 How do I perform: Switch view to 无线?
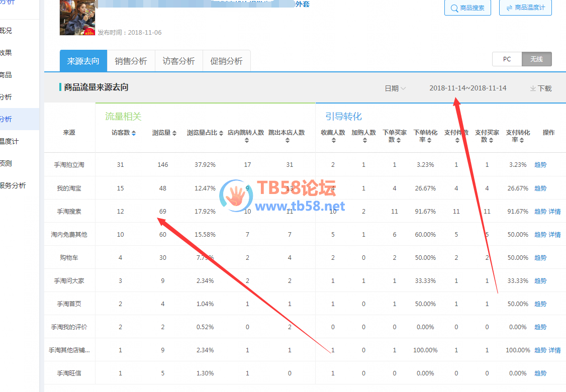pyautogui.click(x=536, y=59)
